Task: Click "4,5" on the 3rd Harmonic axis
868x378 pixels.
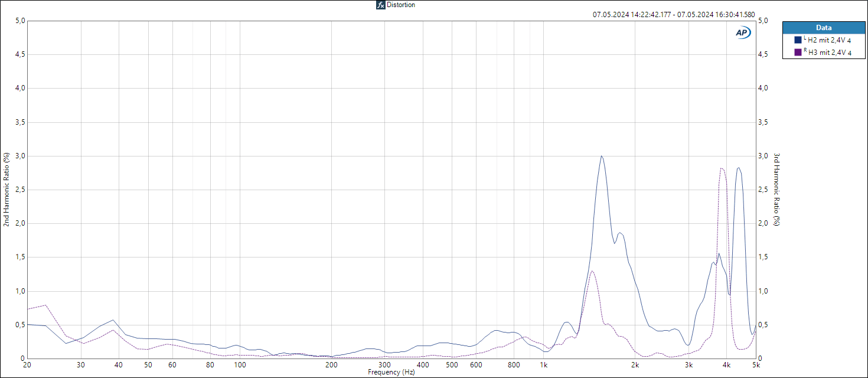Action: 762,54
